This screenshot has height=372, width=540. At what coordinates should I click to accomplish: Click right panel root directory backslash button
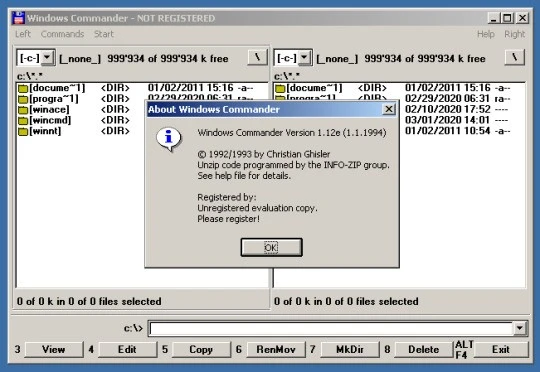pyautogui.click(x=515, y=57)
